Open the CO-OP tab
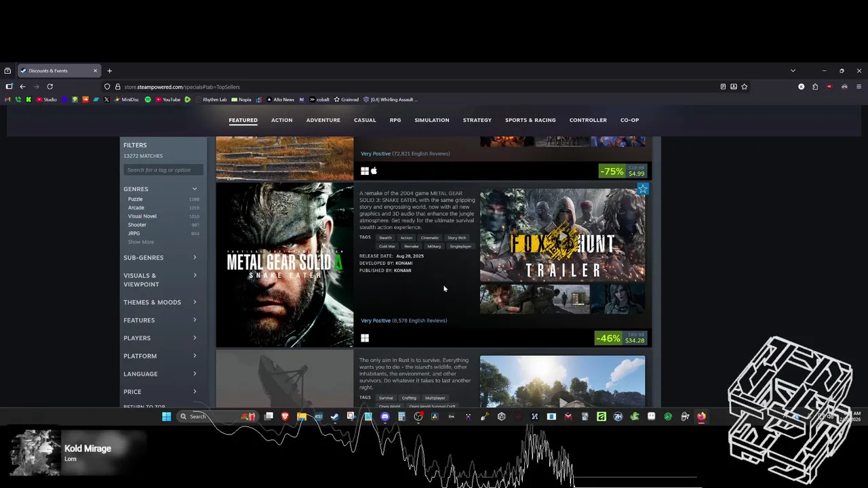The width and height of the screenshot is (868, 488). click(629, 120)
